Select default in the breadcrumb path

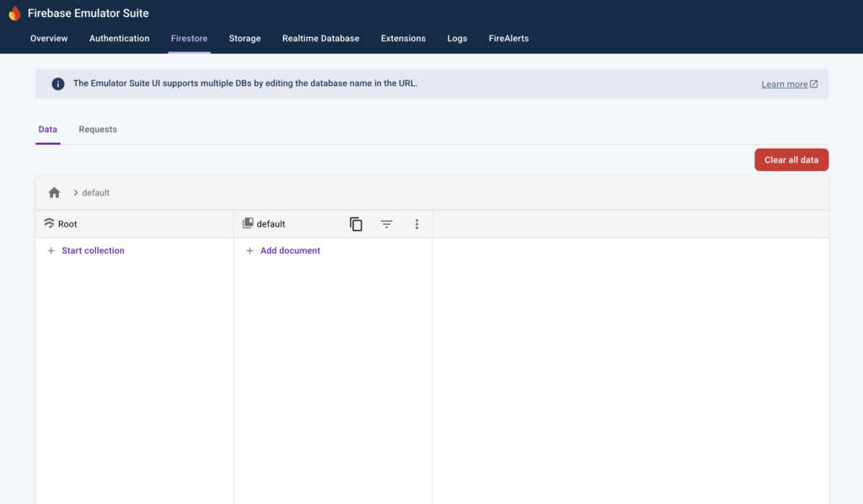95,193
